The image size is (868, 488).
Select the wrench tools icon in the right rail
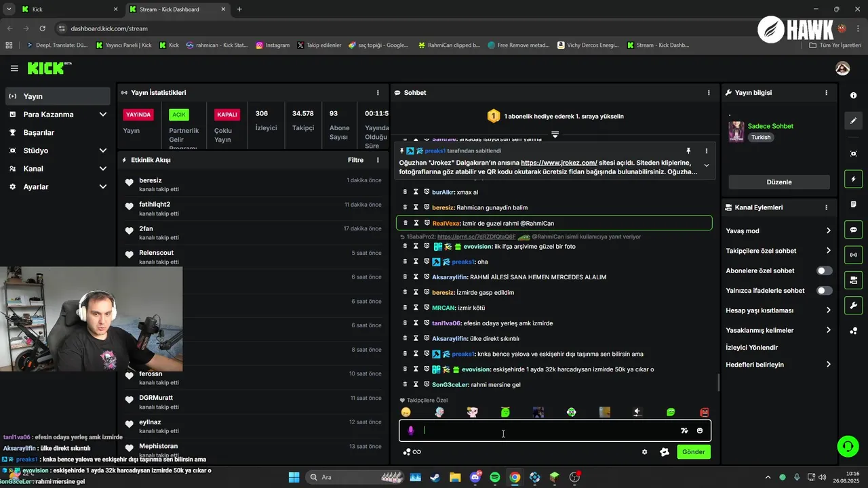point(853,305)
